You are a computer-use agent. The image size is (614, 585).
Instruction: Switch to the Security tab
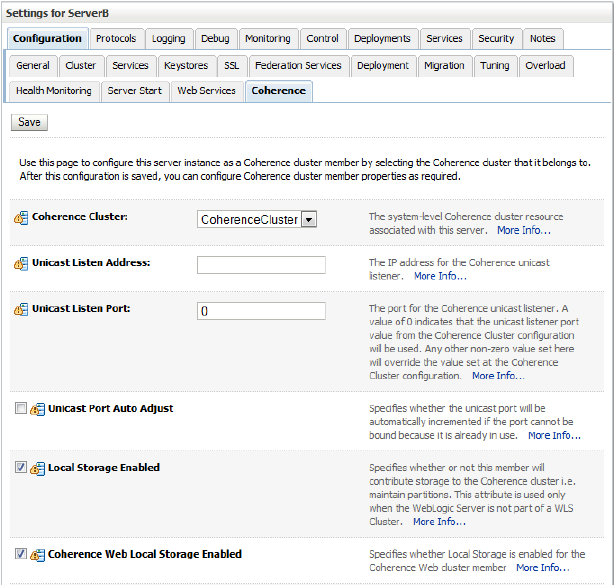(x=496, y=38)
